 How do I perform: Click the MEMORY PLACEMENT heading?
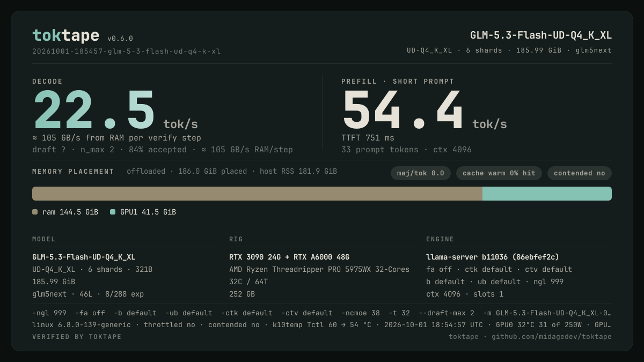pos(73,172)
